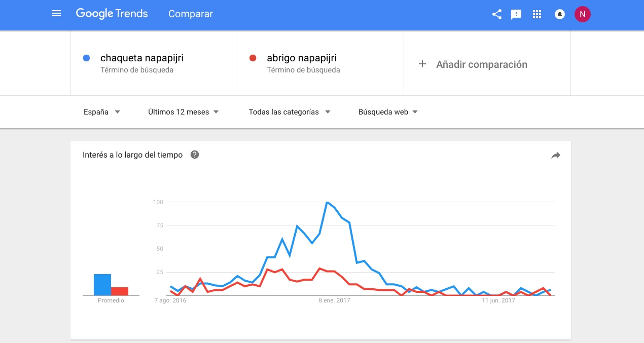Viewport: 644px width, 343px height.
Task: Click the Google Trends logo
Action: (112, 14)
